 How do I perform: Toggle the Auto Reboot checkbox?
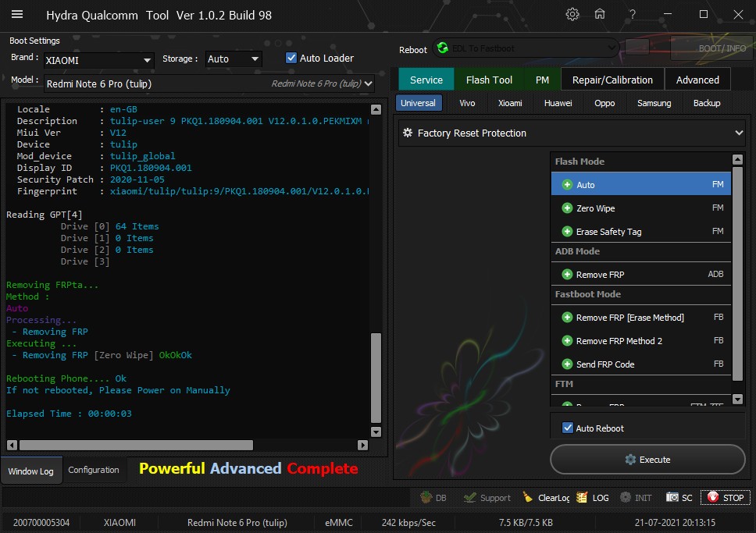coord(568,428)
